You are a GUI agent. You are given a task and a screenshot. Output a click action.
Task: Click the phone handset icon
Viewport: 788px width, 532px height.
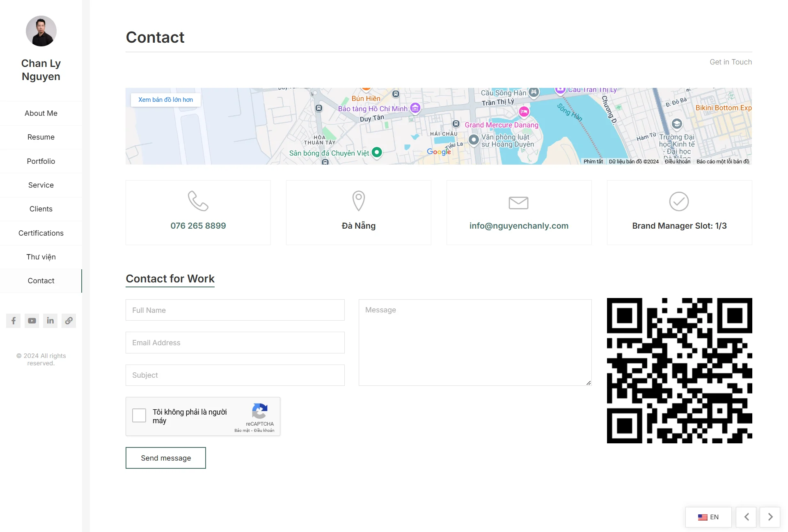[198, 201]
